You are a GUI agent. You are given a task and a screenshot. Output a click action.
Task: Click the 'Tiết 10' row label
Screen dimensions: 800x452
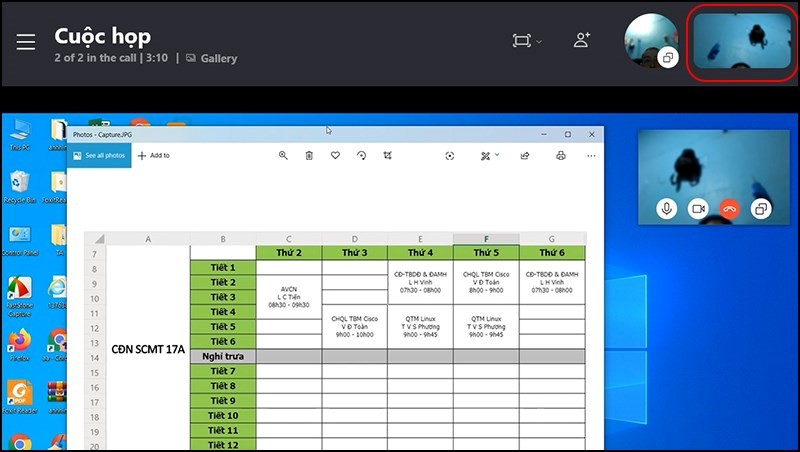pyautogui.click(x=223, y=415)
